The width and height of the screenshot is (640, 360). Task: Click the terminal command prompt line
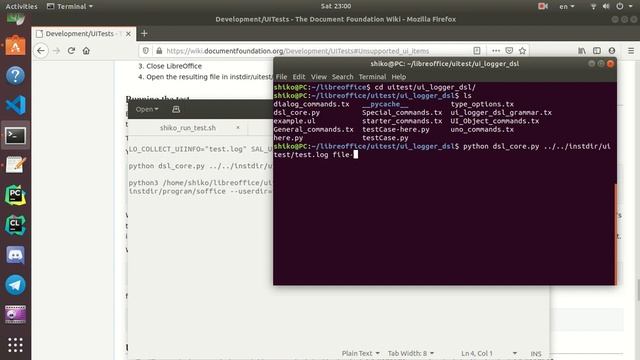point(442,150)
